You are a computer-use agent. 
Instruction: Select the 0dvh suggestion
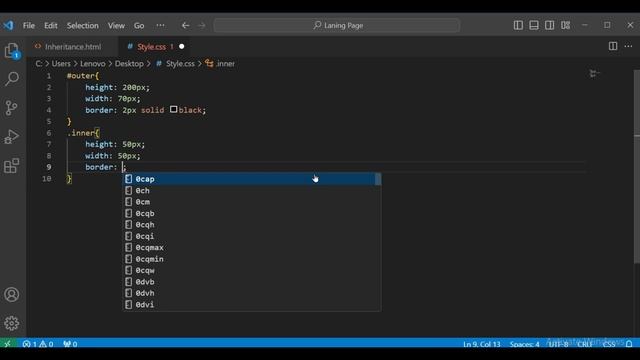pyautogui.click(x=252, y=293)
